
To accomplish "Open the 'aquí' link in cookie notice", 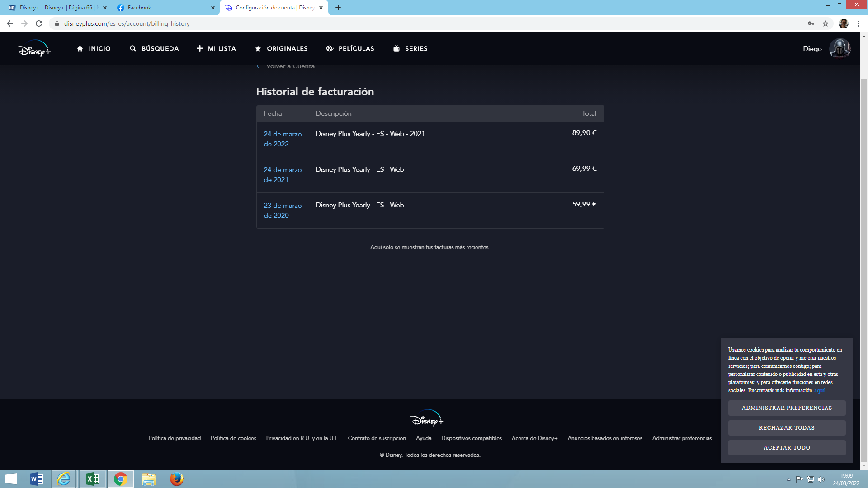I will [819, 390].
